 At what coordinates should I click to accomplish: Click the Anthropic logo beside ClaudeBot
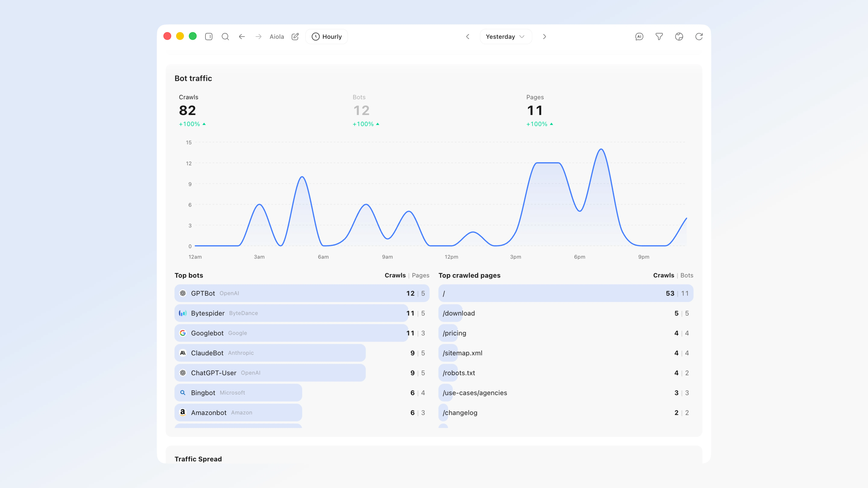(x=183, y=353)
